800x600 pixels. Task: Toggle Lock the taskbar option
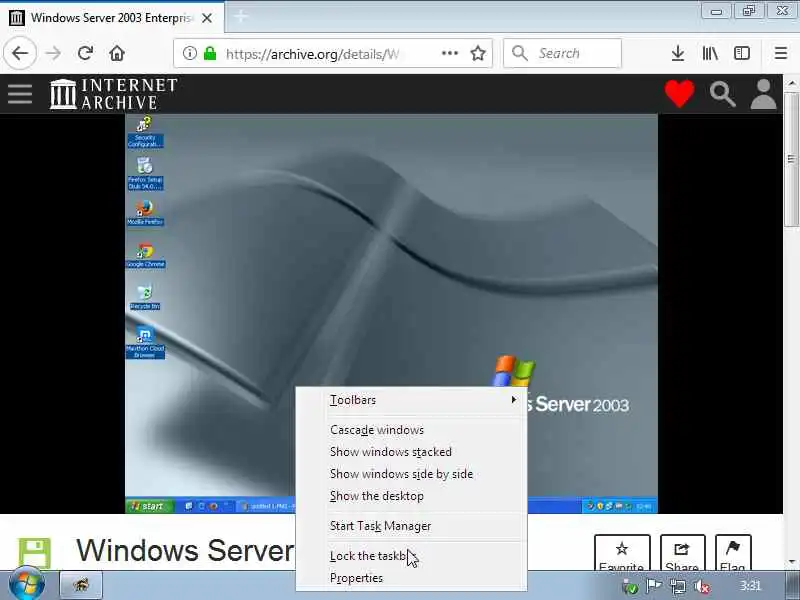coord(412,556)
